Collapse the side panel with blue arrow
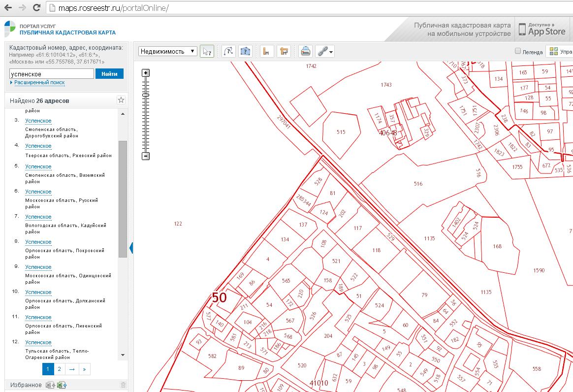Viewport: 573px width, 392px height. [131, 248]
